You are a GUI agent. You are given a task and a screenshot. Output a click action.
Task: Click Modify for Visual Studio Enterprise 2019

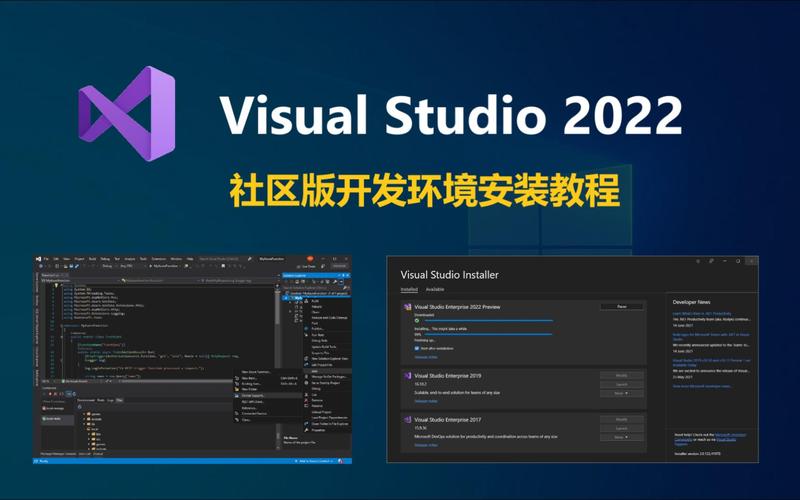(621, 375)
